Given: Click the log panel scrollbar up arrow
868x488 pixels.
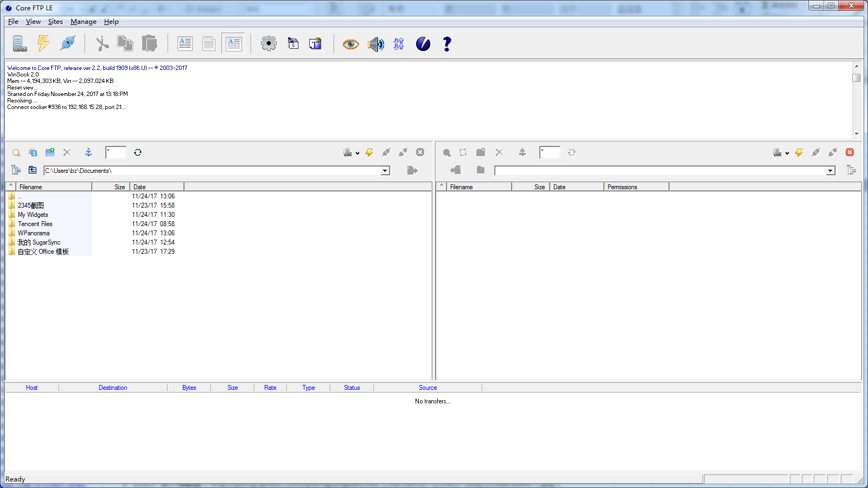Looking at the screenshot, I should 857,66.
